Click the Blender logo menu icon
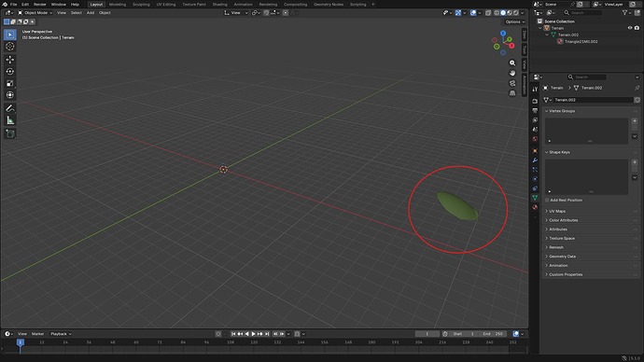The image size is (644, 362). click(5, 4)
